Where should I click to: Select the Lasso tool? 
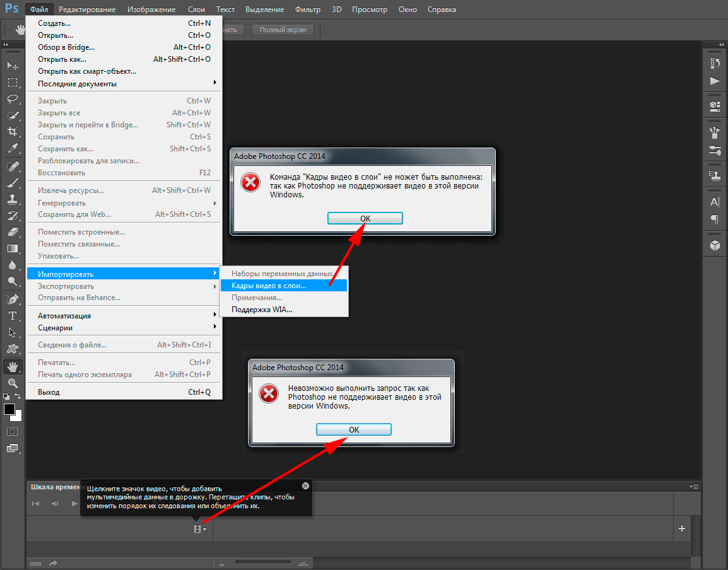[13, 99]
